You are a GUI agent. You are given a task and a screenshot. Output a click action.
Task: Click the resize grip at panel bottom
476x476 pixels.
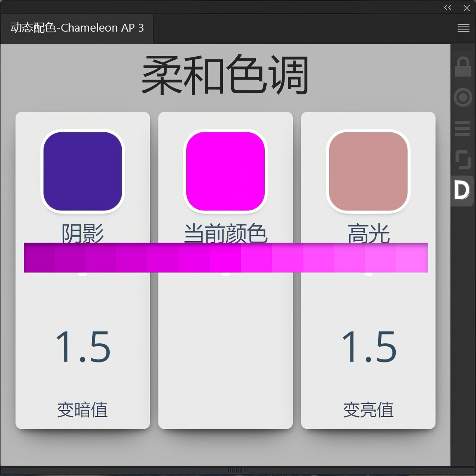pyautogui.click(x=237, y=471)
